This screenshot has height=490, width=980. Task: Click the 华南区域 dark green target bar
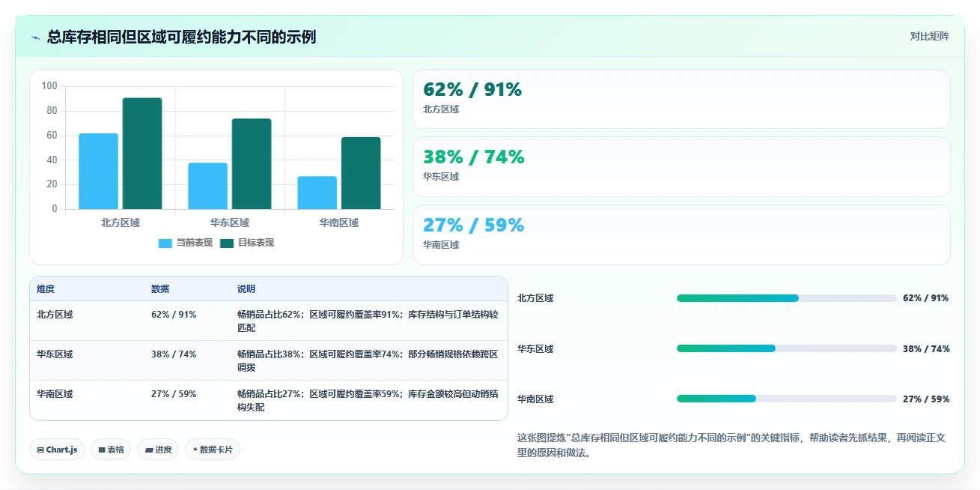pyautogui.click(x=361, y=173)
